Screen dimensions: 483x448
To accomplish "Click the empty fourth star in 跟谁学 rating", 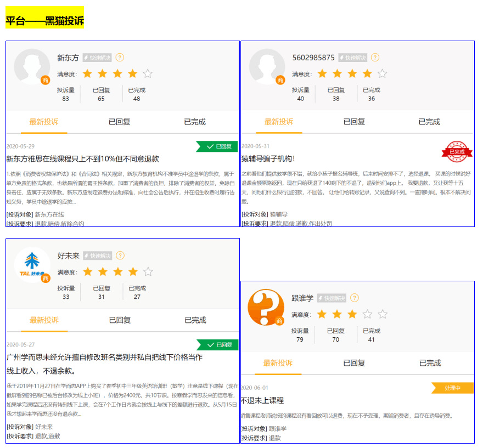I will click(368, 314).
